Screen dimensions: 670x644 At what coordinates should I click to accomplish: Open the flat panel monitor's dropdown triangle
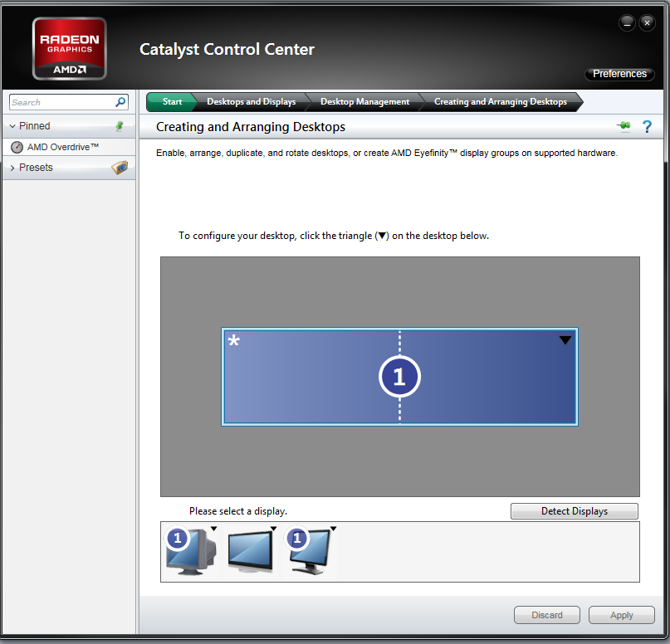pos(333,529)
